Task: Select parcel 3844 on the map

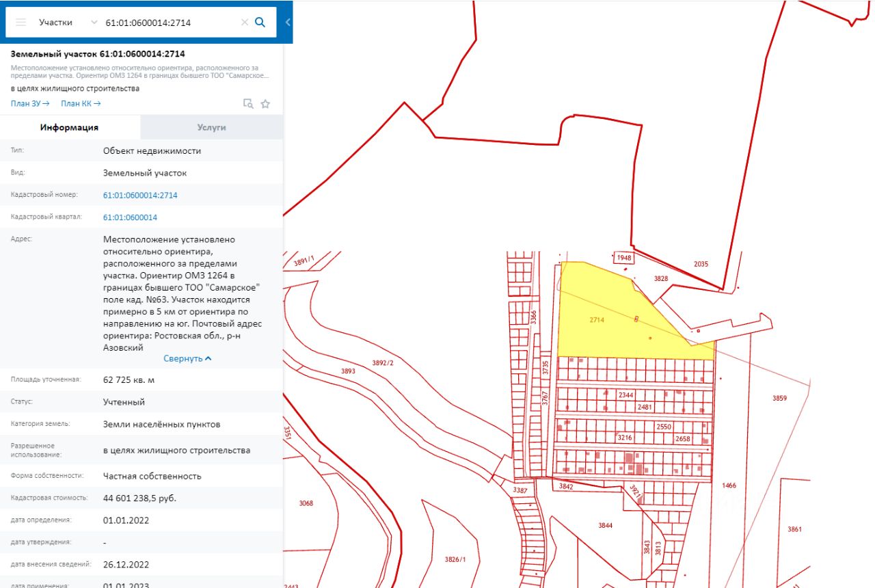Action: tap(605, 525)
